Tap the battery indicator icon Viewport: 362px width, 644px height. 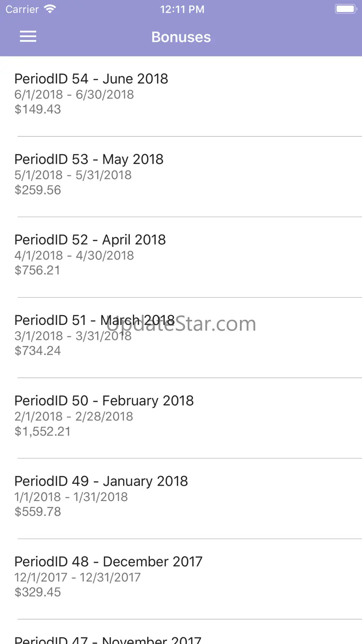345,9
